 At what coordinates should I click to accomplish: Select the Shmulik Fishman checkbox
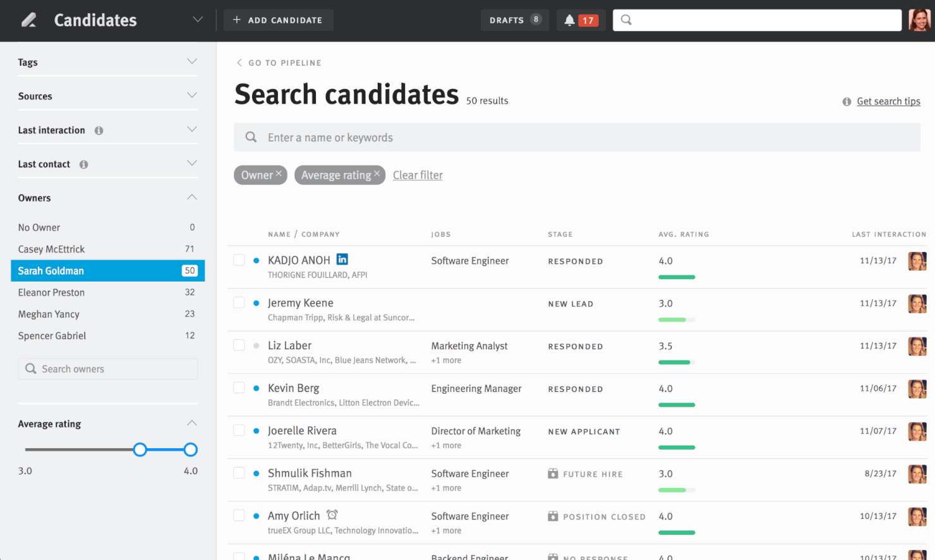(x=239, y=473)
